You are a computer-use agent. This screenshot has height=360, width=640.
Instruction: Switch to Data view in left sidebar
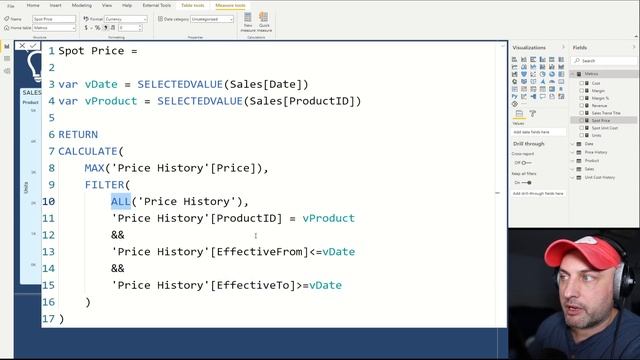(x=7, y=59)
